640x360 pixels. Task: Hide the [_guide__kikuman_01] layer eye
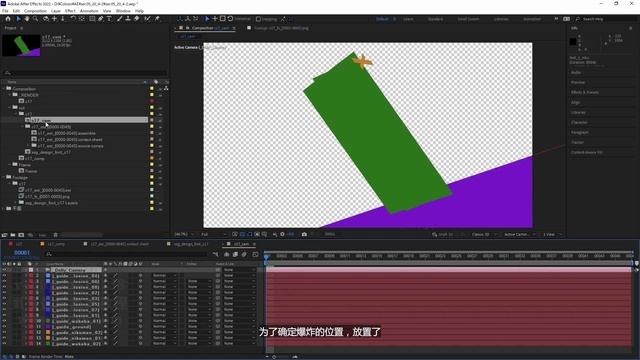point(4,338)
